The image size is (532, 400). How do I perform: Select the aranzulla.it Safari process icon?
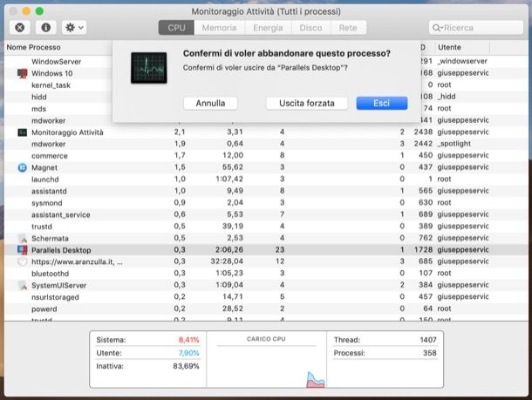pyautogui.click(x=22, y=262)
